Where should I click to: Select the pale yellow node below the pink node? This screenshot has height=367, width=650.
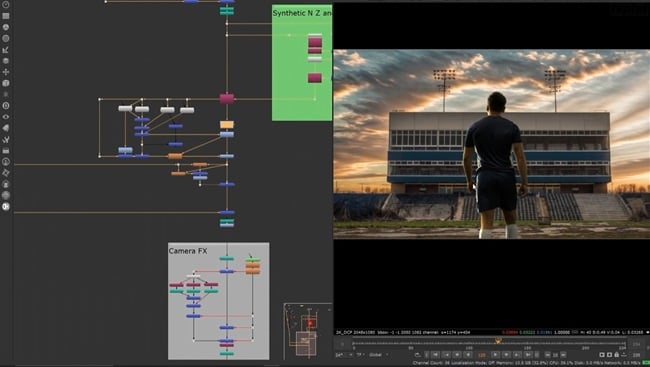click(227, 124)
